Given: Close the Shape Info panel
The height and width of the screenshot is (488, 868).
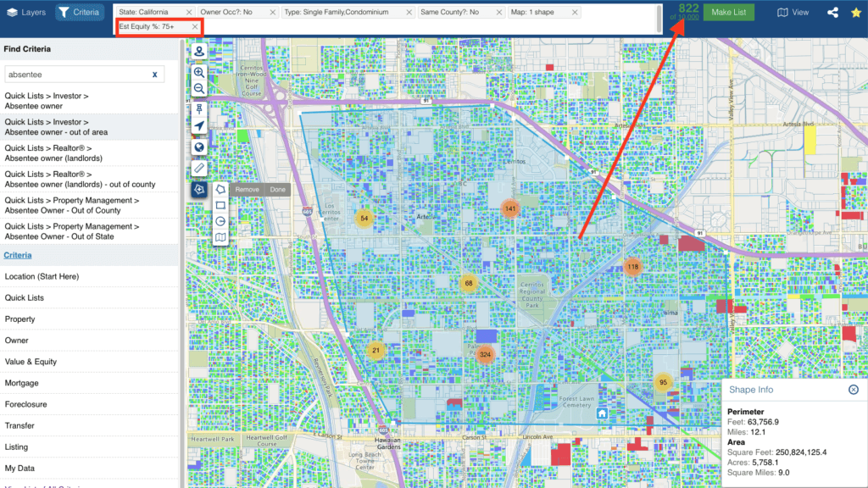Looking at the screenshot, I should (853, 390).
